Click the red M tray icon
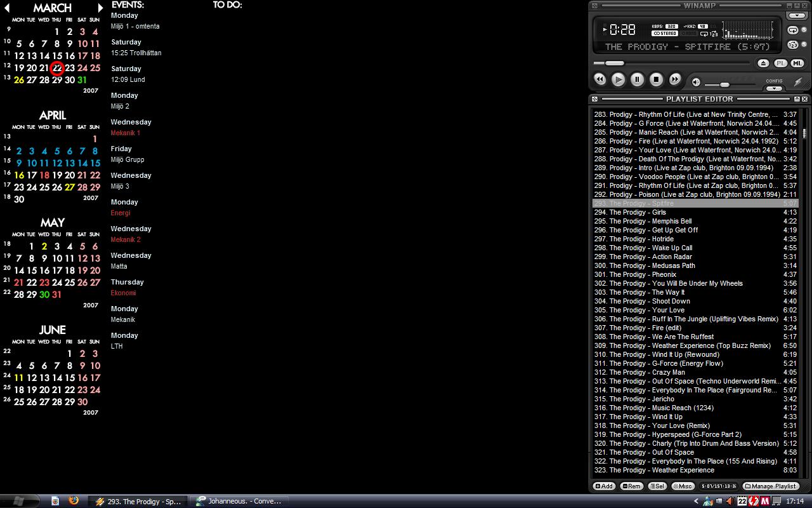This screenshot has width=812, height=508. (766, 501)
